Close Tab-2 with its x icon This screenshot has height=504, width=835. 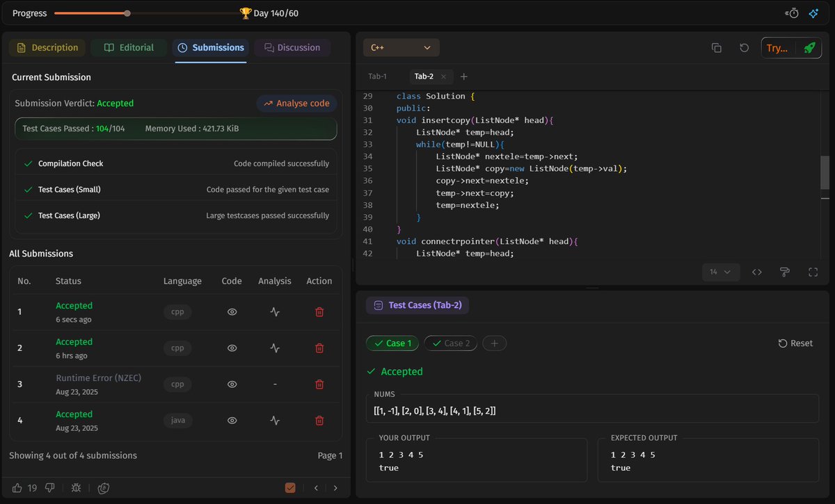[444, 76]
